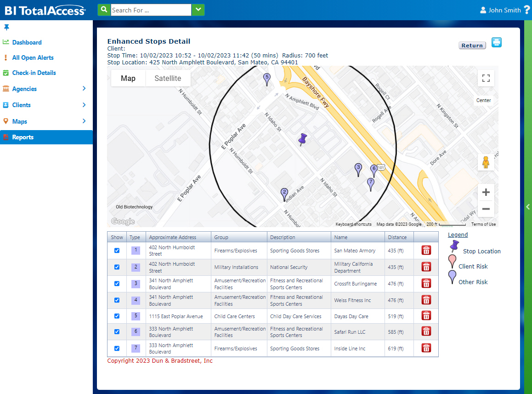Switch to Satellite view tab
532x394 pixels.
[168, 79]
